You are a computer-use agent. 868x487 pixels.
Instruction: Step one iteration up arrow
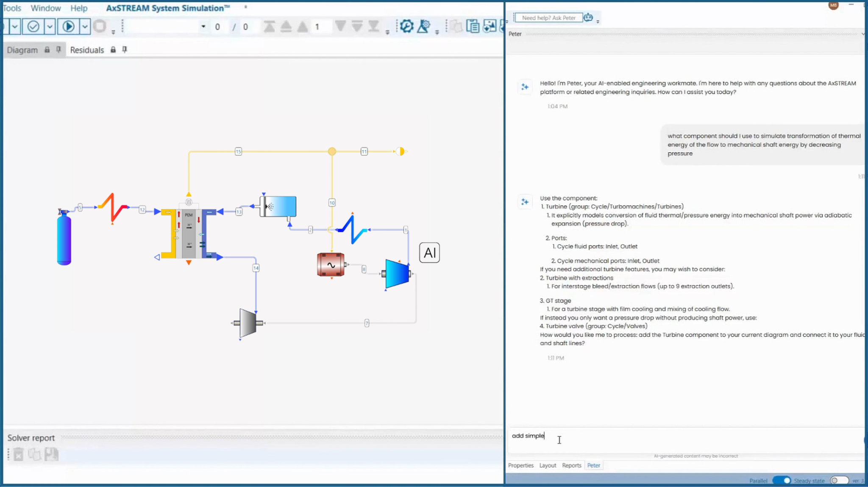[303, 26]
